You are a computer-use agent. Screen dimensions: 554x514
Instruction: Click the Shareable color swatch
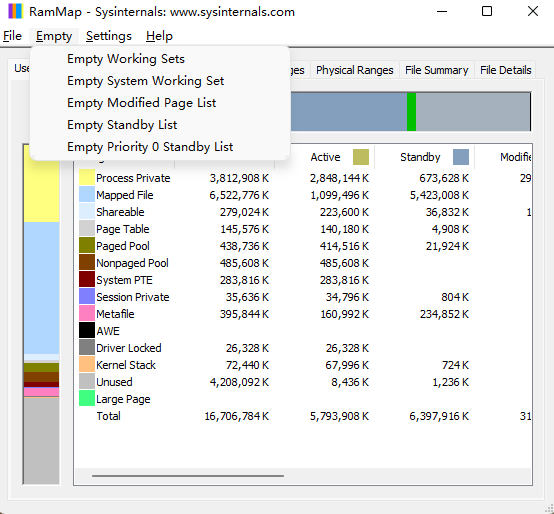tap(87, 212)
